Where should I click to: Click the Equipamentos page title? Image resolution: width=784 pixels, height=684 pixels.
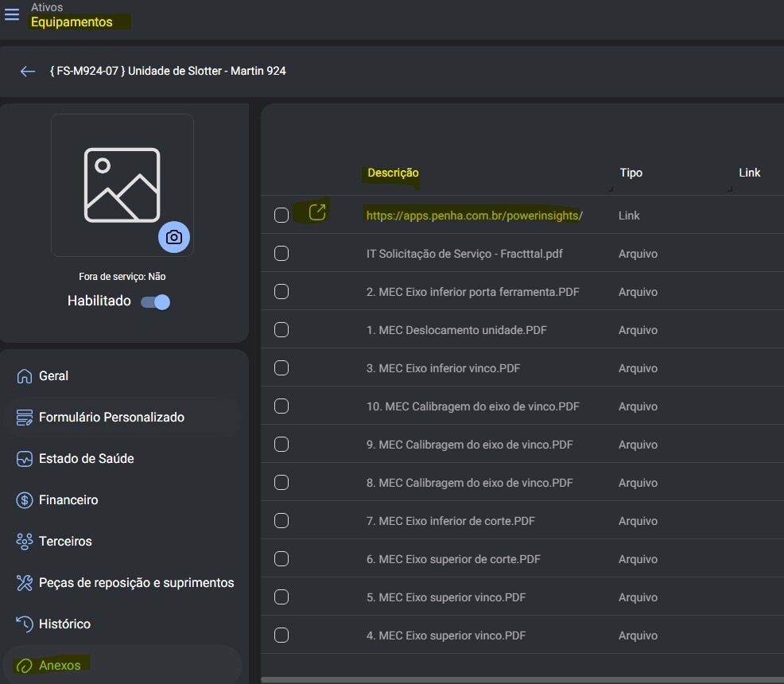pyautogui.click(x=72, y=22)
